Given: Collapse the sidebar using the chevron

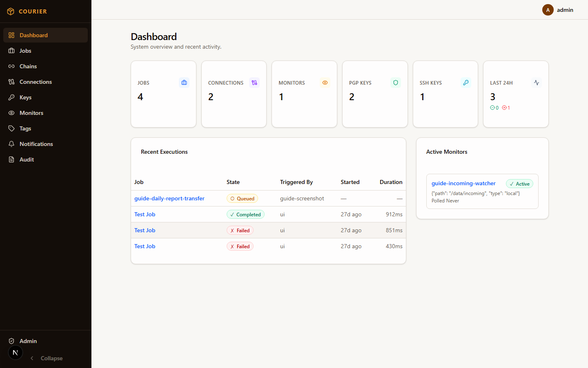Looking at the screenshot, I should point(32,358).
